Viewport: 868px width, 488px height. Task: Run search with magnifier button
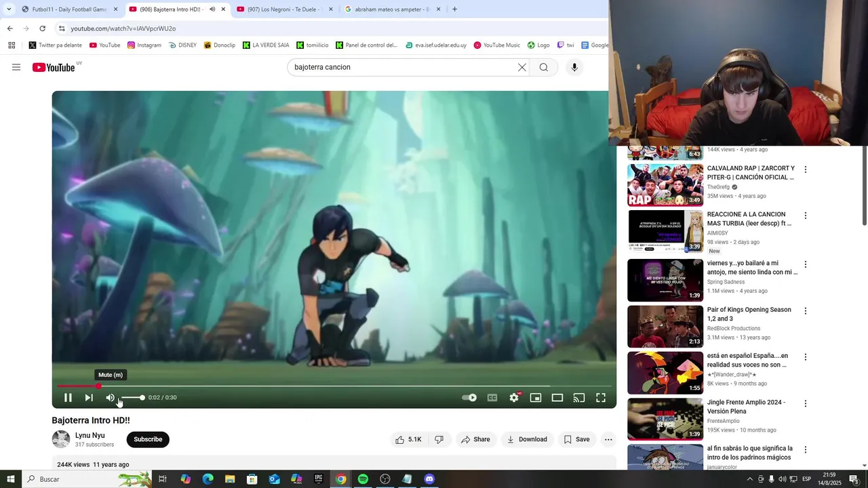(x=544, y=67)
